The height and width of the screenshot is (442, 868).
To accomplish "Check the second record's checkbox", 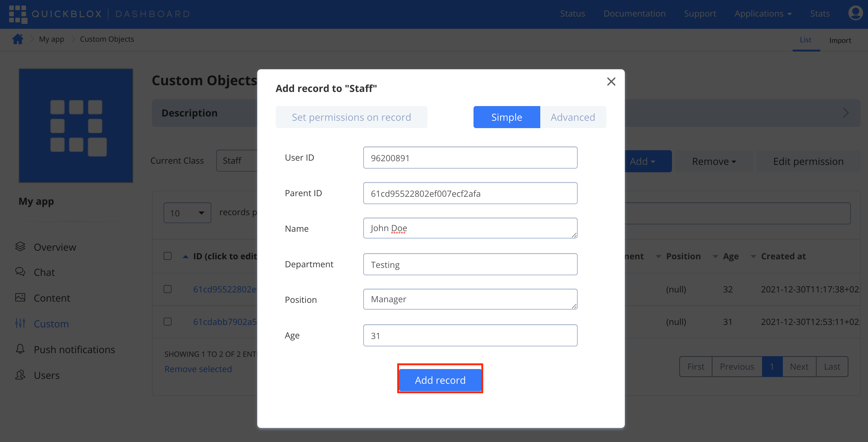I will (x=168, y=322).
